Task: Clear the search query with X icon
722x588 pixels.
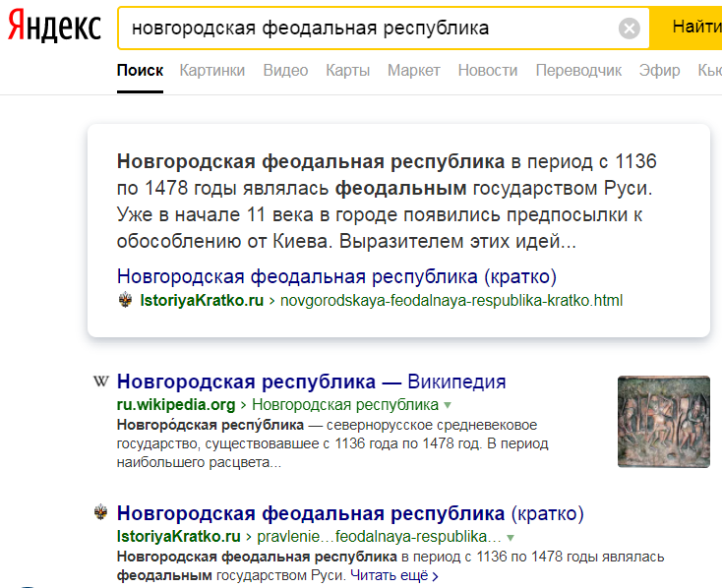Action: click(629, 29)
